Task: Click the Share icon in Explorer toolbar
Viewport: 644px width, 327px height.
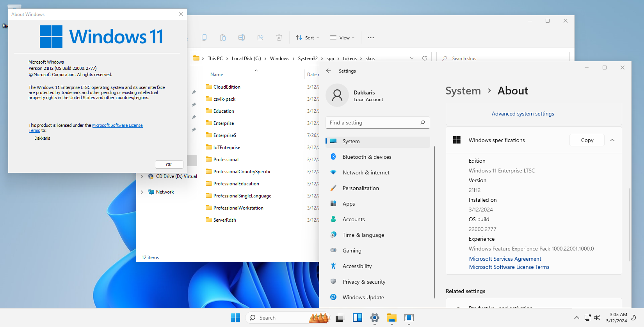Action: (260, 37)
